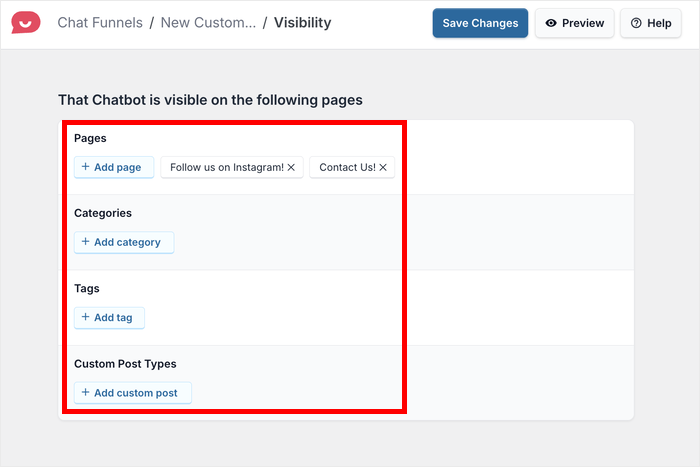
Task: Click the Visibility breadcrumb item
Action: click(x=302, y=22)
